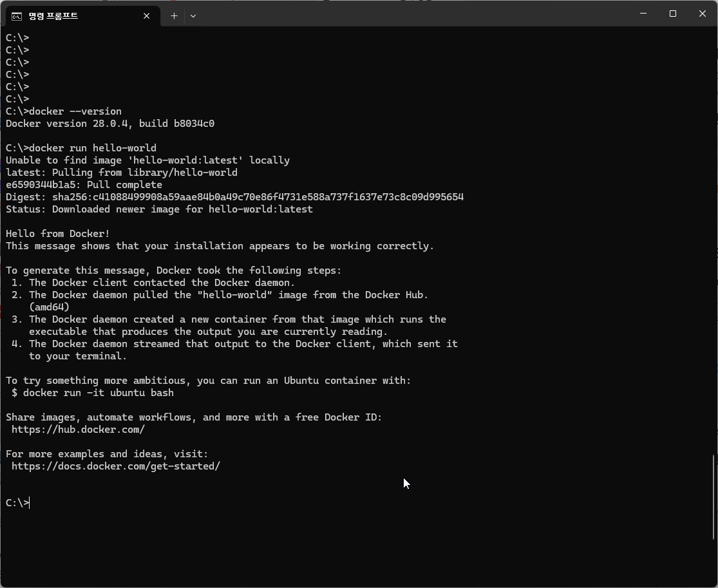This screenshot has height=588, width=718.
Task: Click the 'Hello from Docker!' line
Action: tap(58, 234)
